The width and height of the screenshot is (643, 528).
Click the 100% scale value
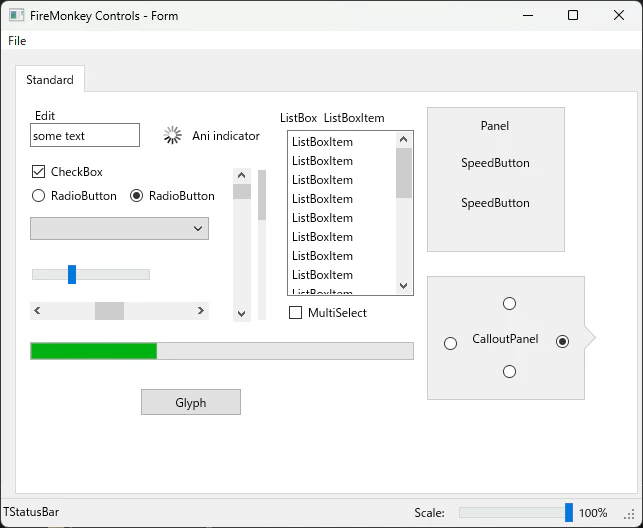593,513
